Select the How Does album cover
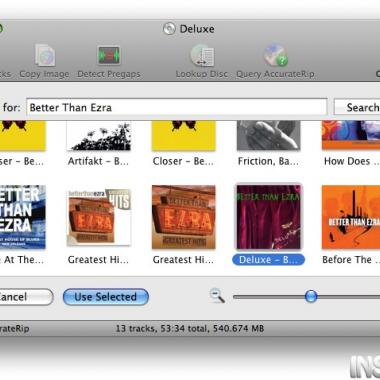Screen dimensions: 380x380 pyautogui.click(x=351, y=135)
